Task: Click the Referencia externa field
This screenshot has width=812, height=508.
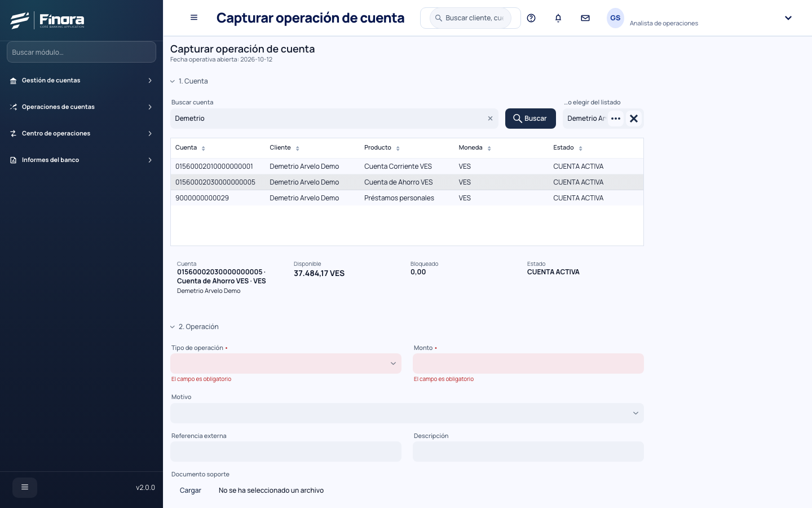Action: [286, 452]
